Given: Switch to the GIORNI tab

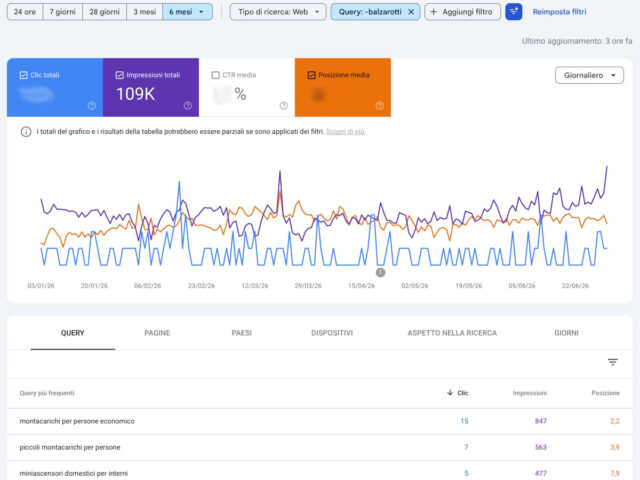Looking at the screenshot, I should (x=566, y=333).
